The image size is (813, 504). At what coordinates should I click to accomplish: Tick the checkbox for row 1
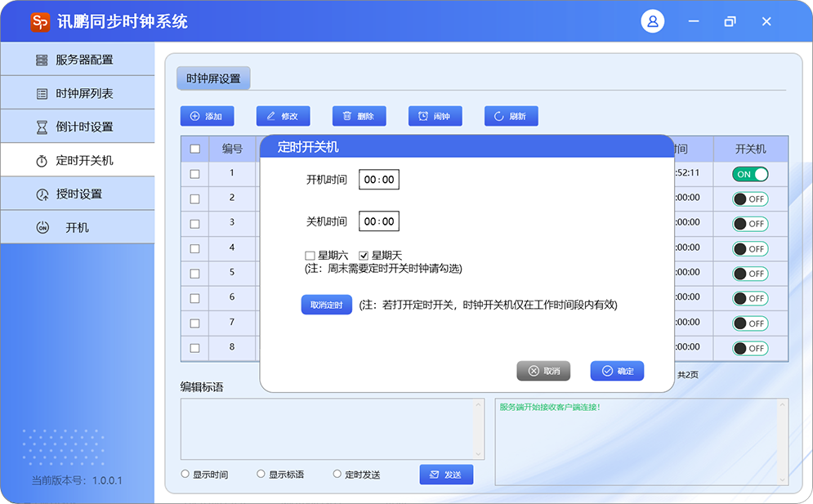click(195, 174)
